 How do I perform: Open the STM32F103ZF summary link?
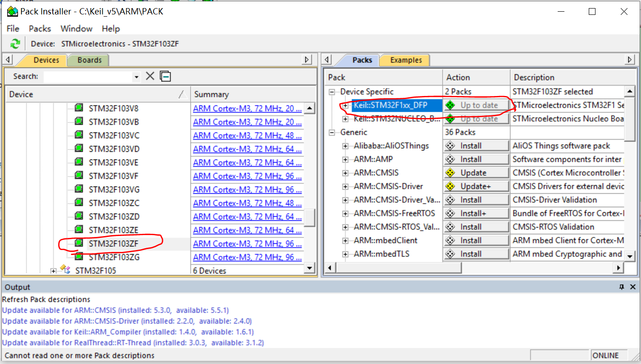coord(247,244)
